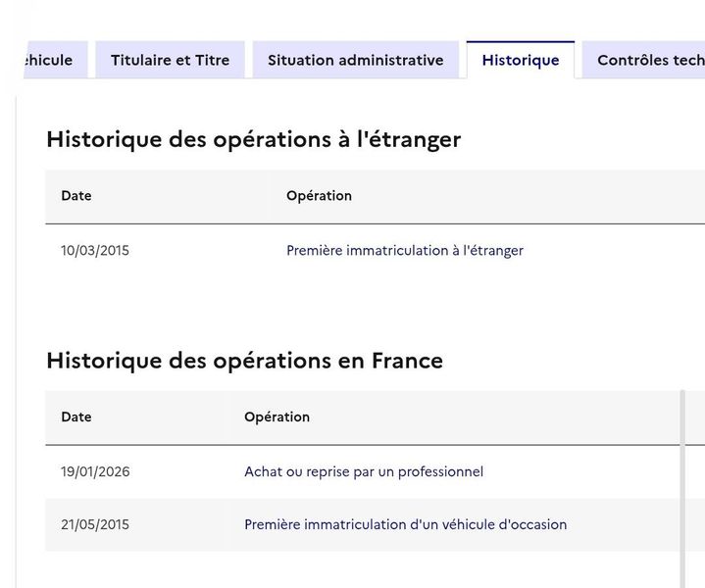Click the 19/01/2026 date cell
This screenshot has width=705, height=588.
click(95, 471)
